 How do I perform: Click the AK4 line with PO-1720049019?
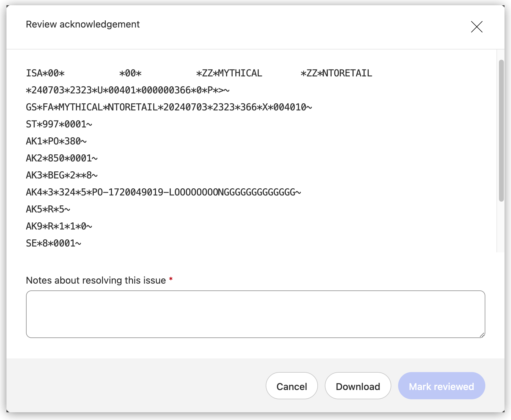[163, 192]
